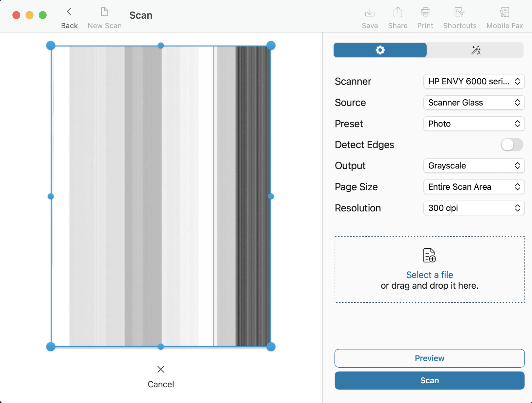Switch to the gear settings tab
The width and height of the screenshot is (532, 403).
[380, 50]
